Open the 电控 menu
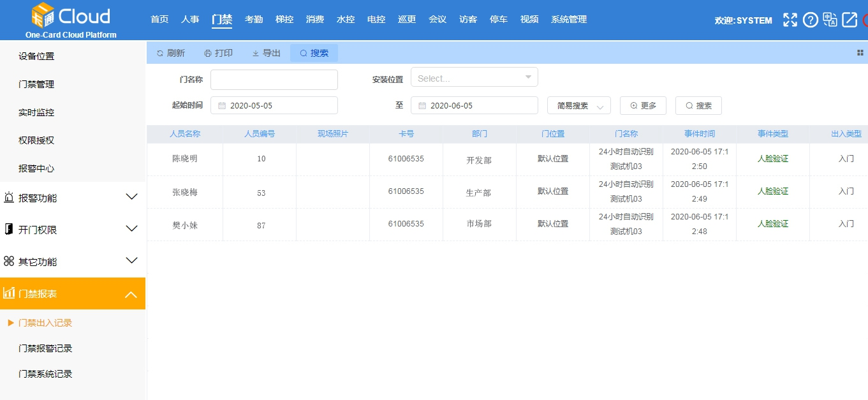Screen dimensions: 868x400 tap(376, 20)
